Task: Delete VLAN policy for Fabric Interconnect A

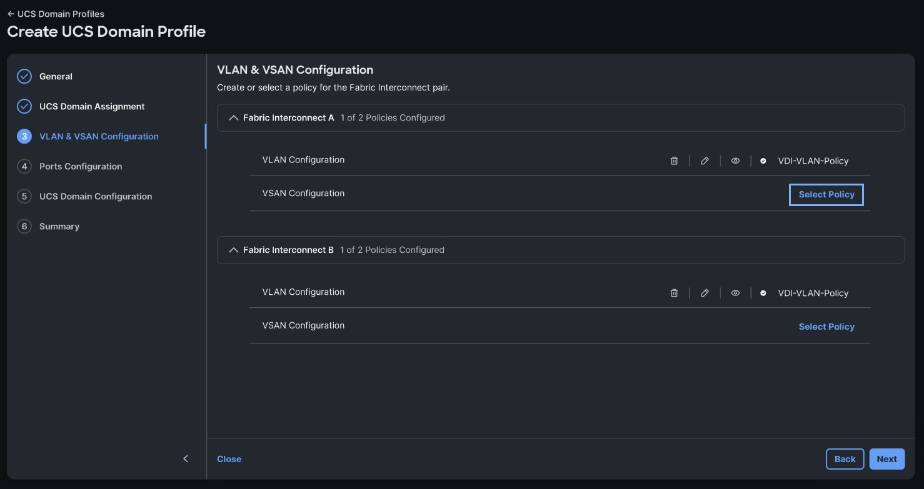Action: 674,161
